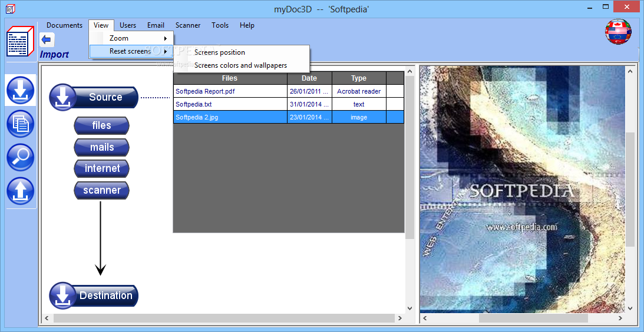
Task: Click the preview panel horizontal scroll thumb
Action: point(533,318)
